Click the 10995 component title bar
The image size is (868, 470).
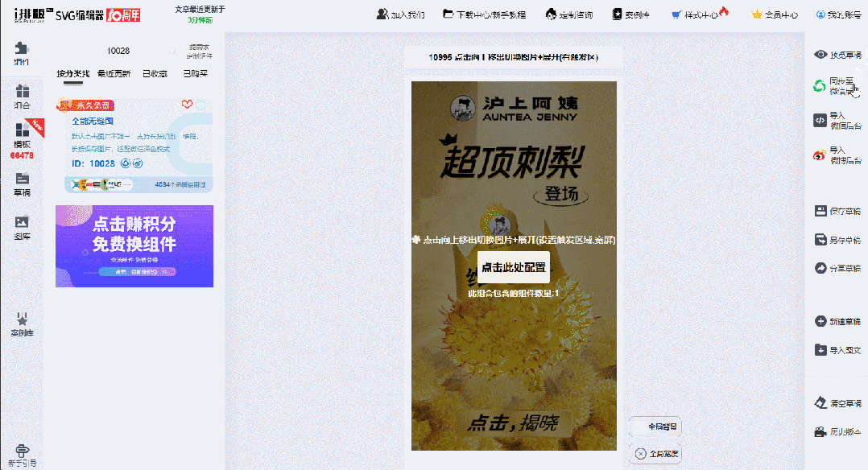514,57
